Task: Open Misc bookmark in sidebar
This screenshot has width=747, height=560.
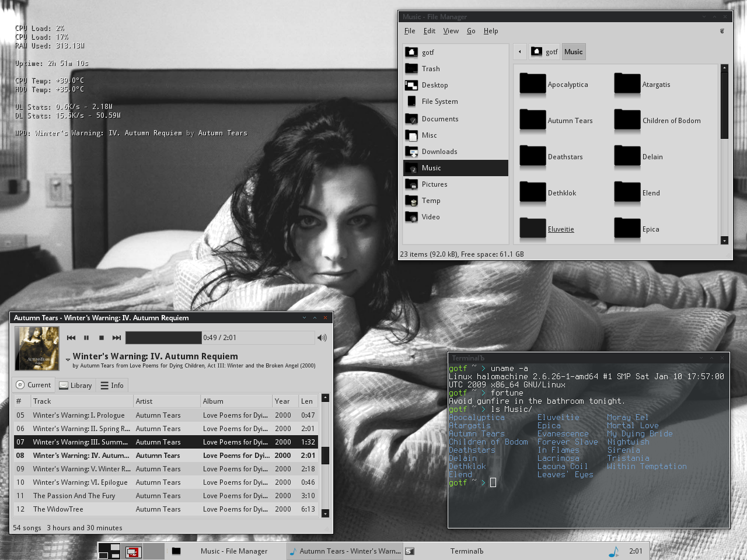Action: pyautogui.click(x=455, y=135)
